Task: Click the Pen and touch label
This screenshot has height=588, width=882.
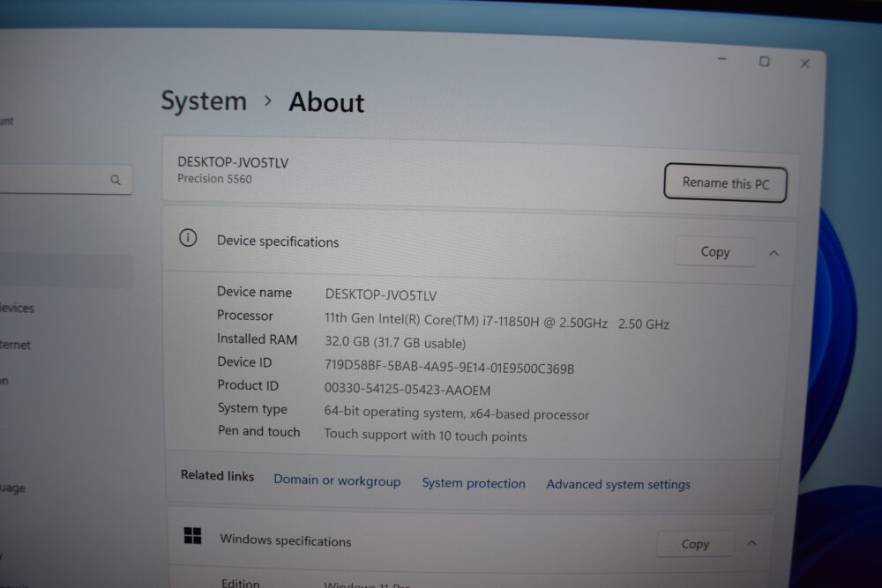Action: (258, 431)
